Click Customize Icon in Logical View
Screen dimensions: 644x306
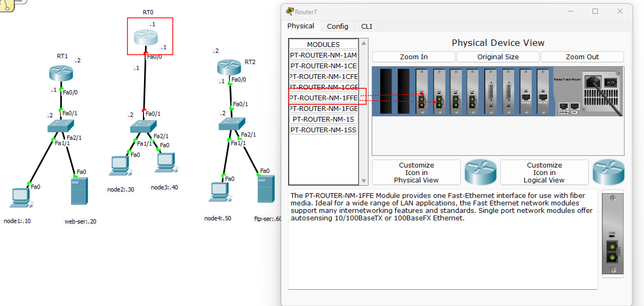544,172
